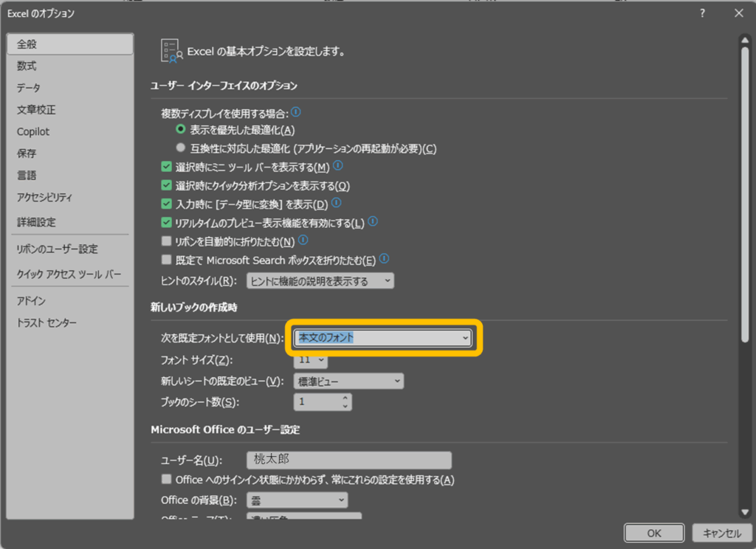Image resolution: width=756 pixels, height=549 pixels.
Task: Decrease ブックのシート数 with down arrow
Action: [x=345, y=406]
